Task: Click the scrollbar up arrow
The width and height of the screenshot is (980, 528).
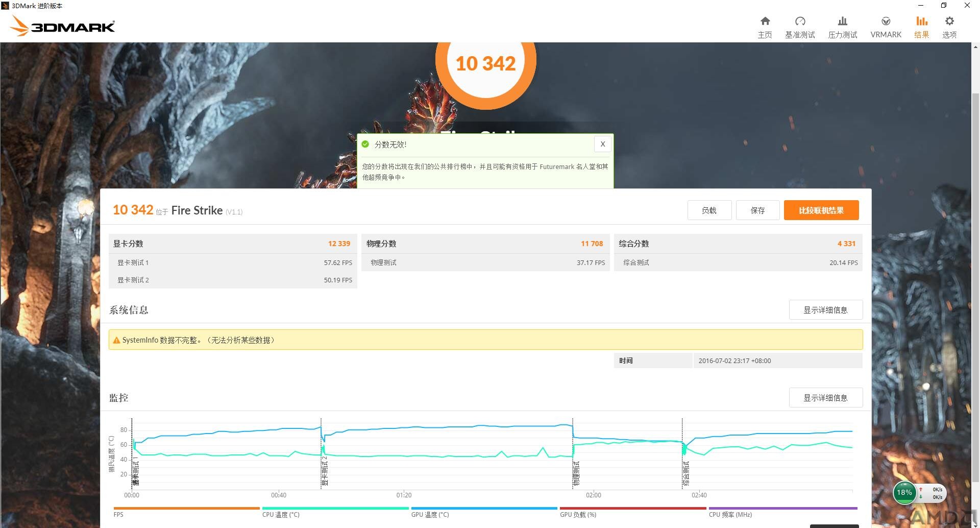Action: point(975,47)
